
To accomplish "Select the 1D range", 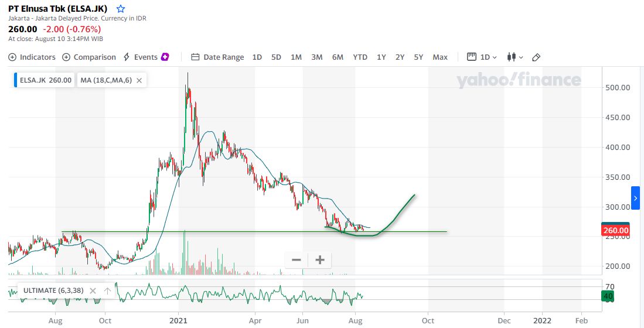I will click(257, 57).
